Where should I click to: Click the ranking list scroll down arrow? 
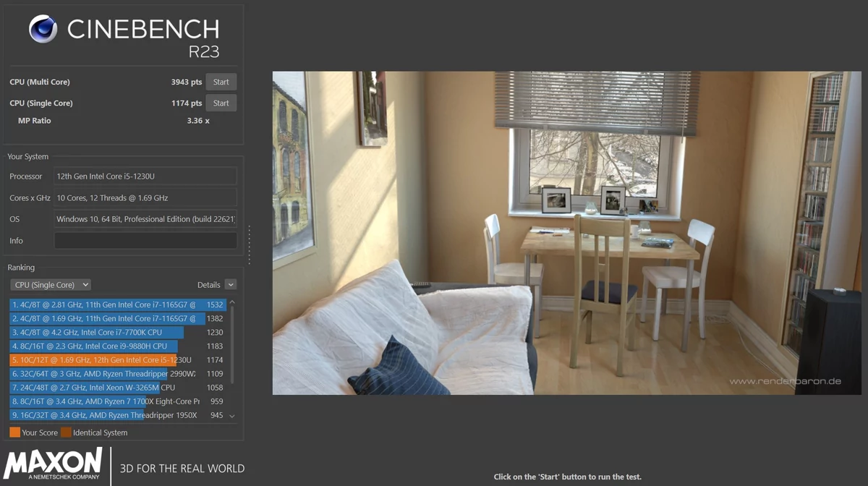(232, 417)
